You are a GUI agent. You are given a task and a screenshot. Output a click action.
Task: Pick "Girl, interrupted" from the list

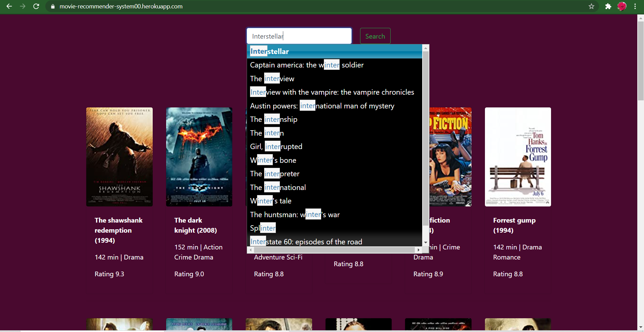[276, 146]
